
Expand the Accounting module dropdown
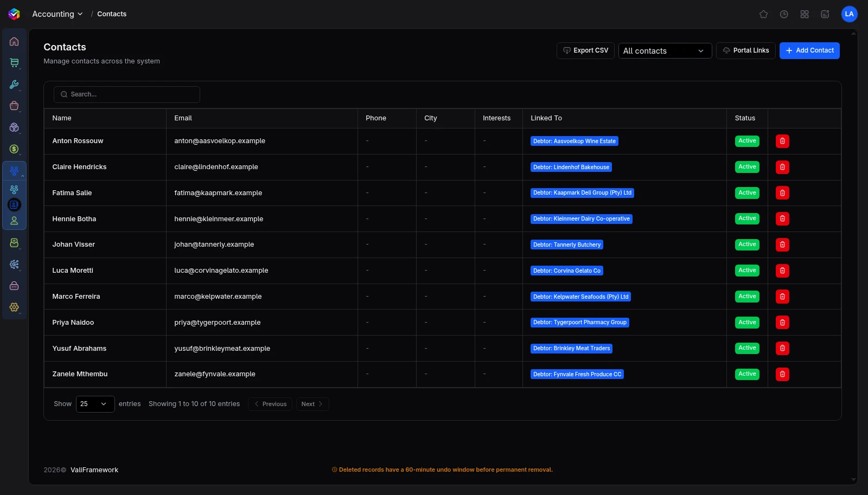point(58,14)
